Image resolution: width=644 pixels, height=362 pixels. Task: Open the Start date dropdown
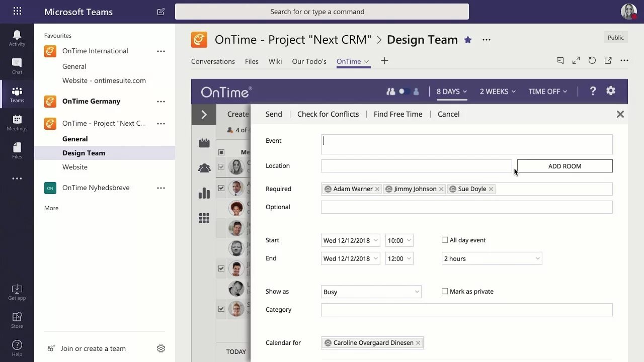[351, 240]
